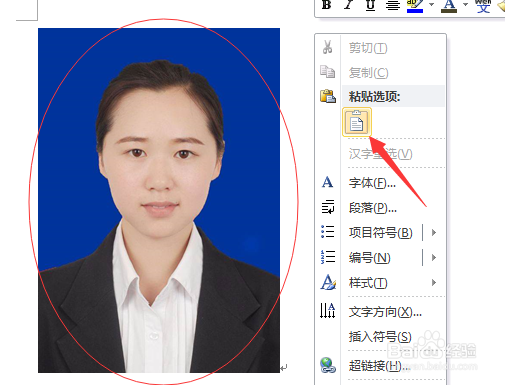The width and height of the screenshot is (505, 385).
Task: Click the Styles A brush icon
Action: tap(328, 282)
